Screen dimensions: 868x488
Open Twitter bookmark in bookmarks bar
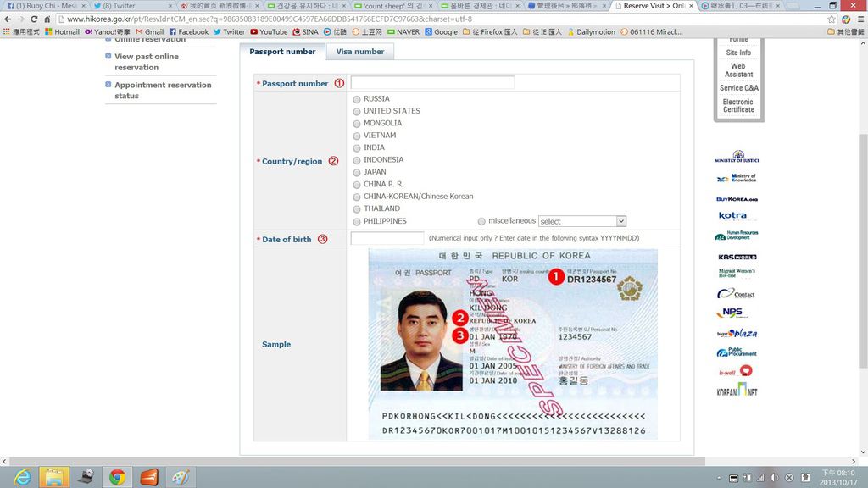229,31
